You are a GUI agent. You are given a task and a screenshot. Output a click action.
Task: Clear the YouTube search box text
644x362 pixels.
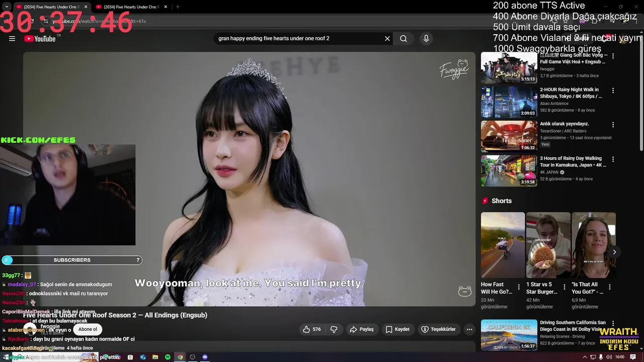point(387,39)
